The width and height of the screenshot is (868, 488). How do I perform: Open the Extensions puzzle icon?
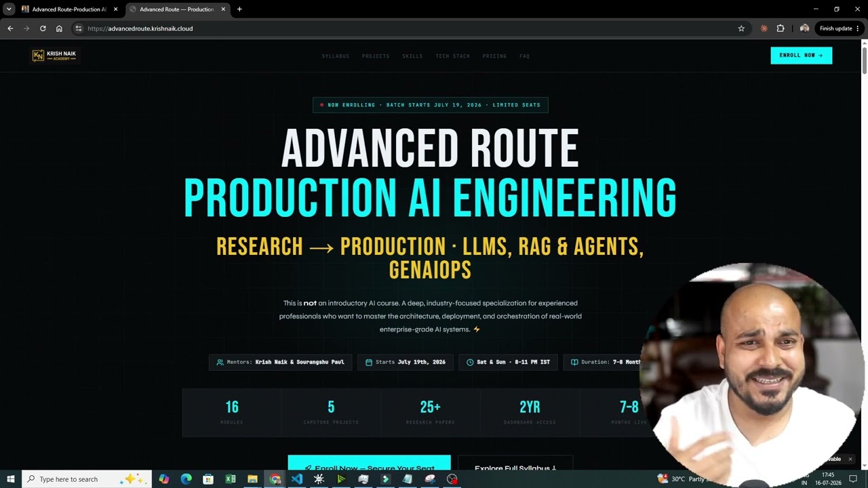click(x=781, y=28)
